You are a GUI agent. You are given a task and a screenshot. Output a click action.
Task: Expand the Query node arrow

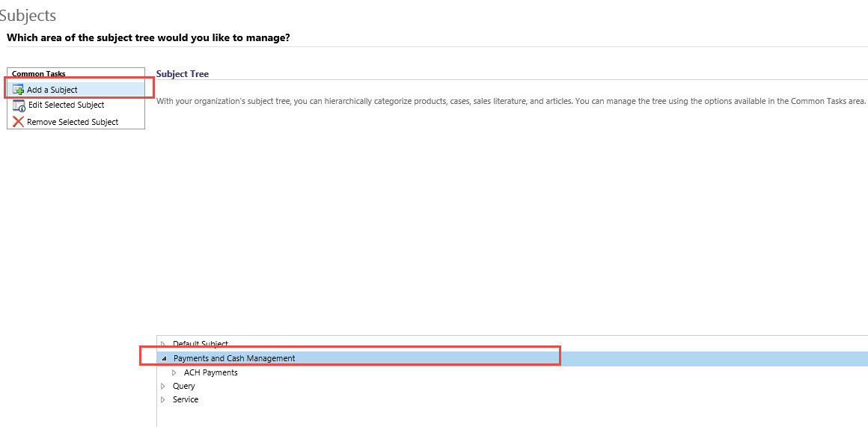pos(163,386)
